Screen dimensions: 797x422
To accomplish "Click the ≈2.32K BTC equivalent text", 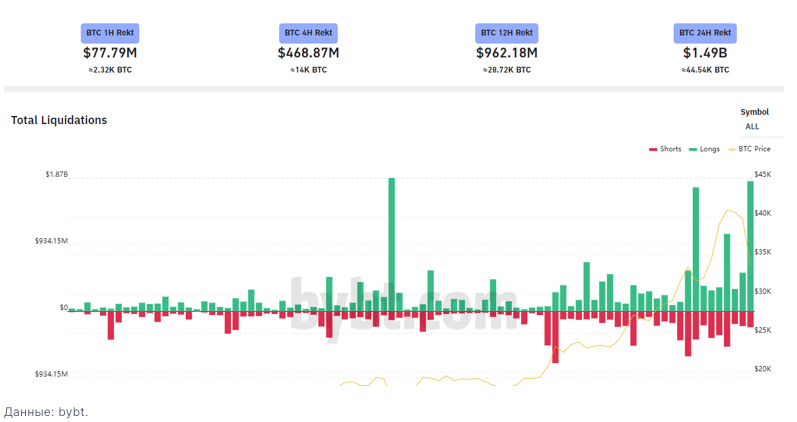I will 110,70.
